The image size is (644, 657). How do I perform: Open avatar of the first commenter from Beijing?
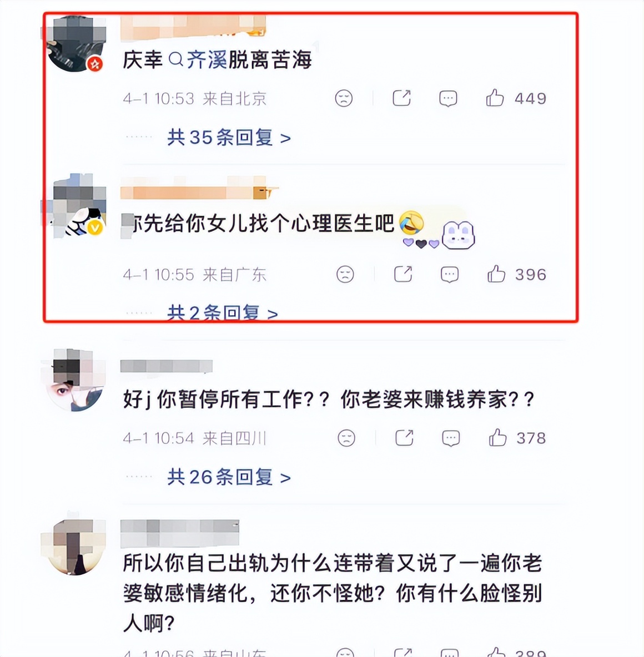click(76, 44)
